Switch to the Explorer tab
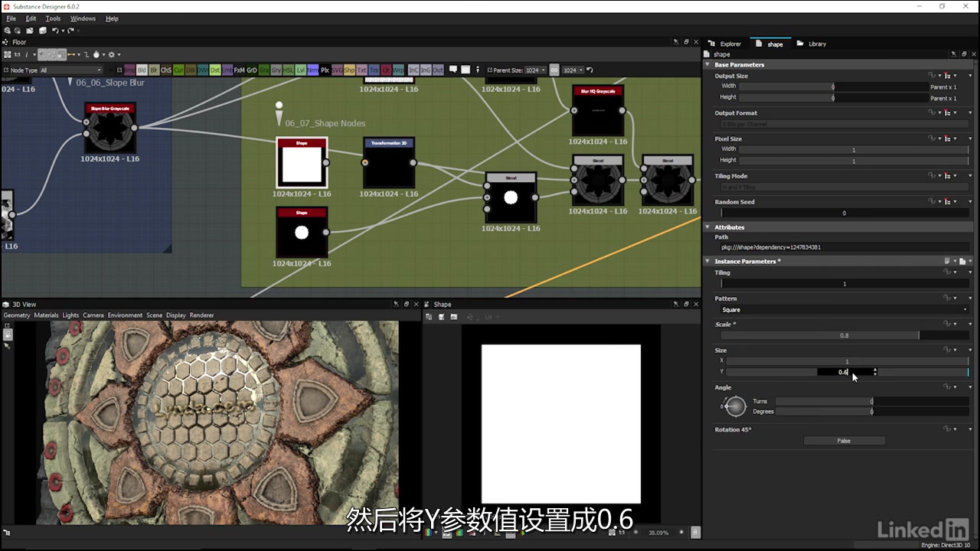This screenshot has width=980, height=551. tap(725, 44)
